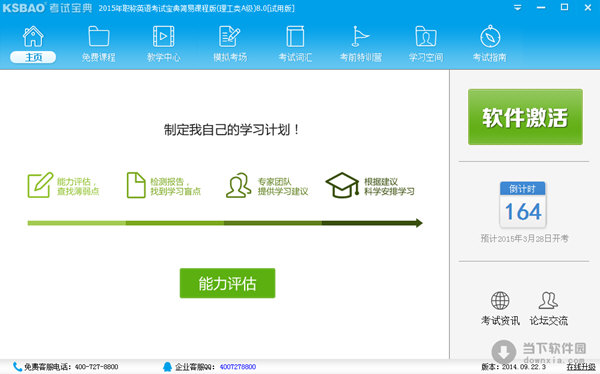Viewport: 600px width, 374px height.
Task: Click the QQ penguin icon
Action: tap(167, 366)
